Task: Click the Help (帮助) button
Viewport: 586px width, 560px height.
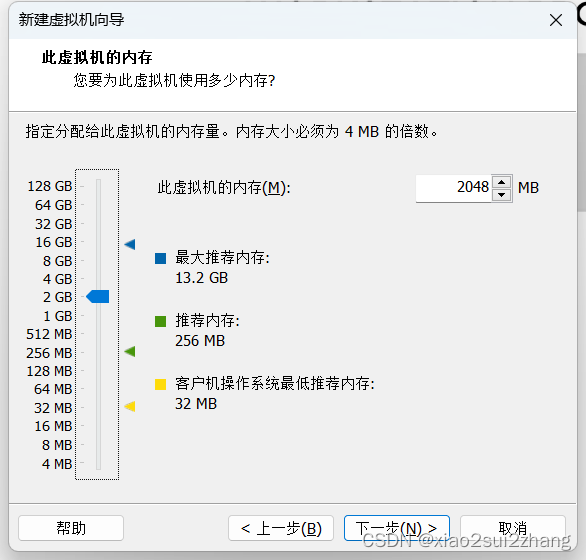Action: 71,528
